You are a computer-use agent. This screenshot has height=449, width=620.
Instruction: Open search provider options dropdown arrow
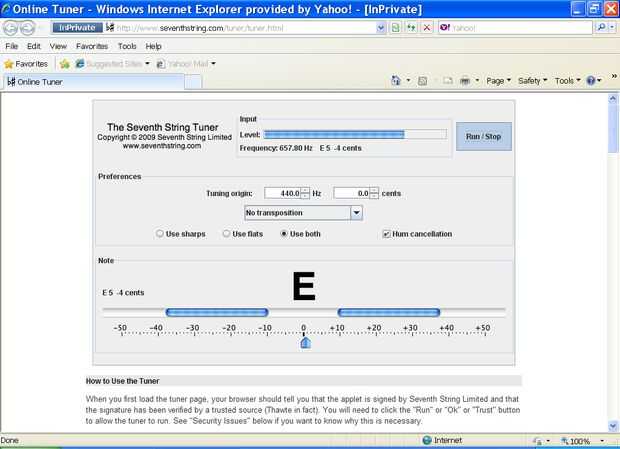(612, 27)
